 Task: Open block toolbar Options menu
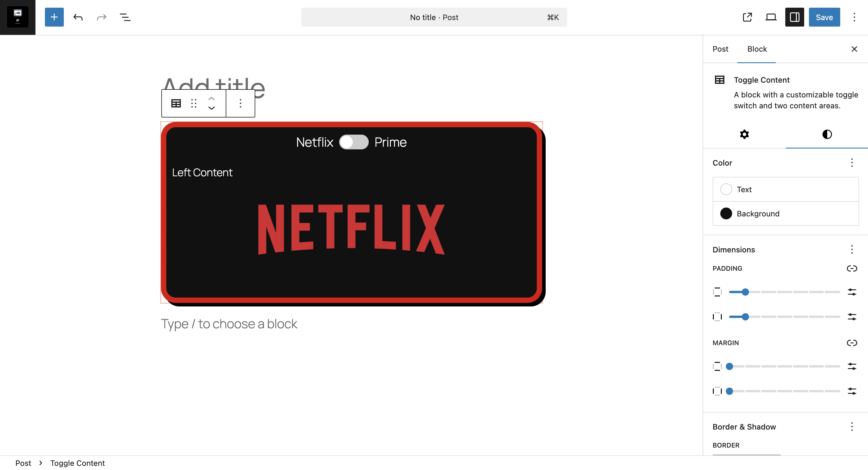(240, 103)
